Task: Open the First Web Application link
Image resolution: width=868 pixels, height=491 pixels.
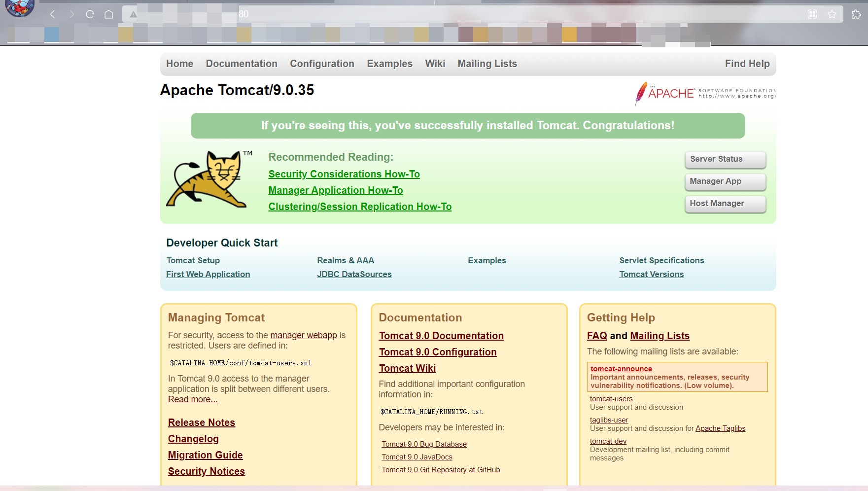Action: (x=208, y=274)
